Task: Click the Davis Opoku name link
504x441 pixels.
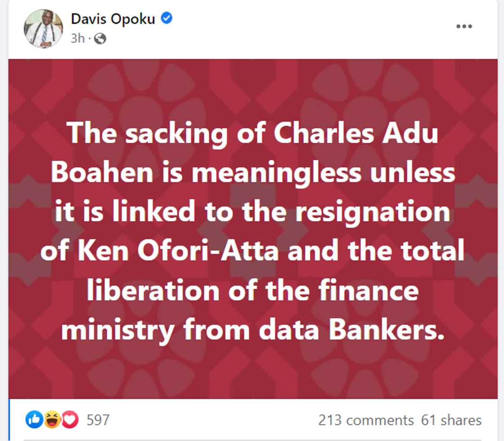Action: 114,19
